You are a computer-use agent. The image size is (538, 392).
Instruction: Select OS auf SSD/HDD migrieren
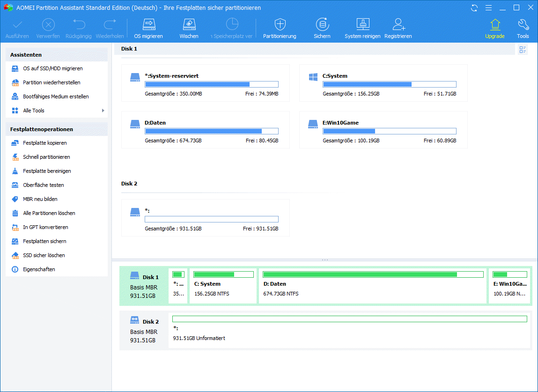click(x=52, y=68)
